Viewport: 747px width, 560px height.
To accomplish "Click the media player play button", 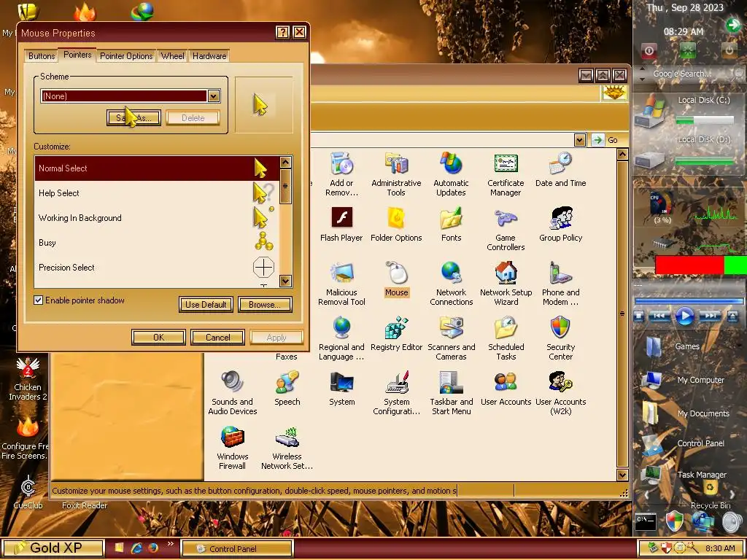I will (684, 316).
